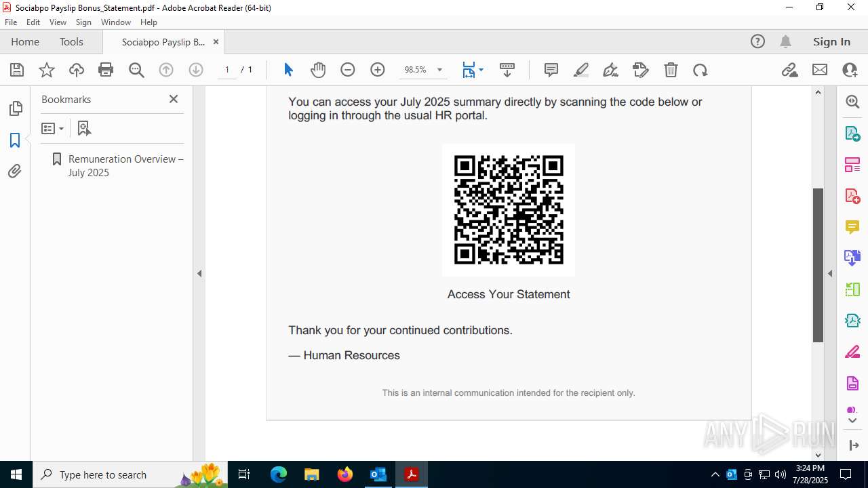Go to the next page arrow
This screenshot has width=868, height=488.
(196, 70)
